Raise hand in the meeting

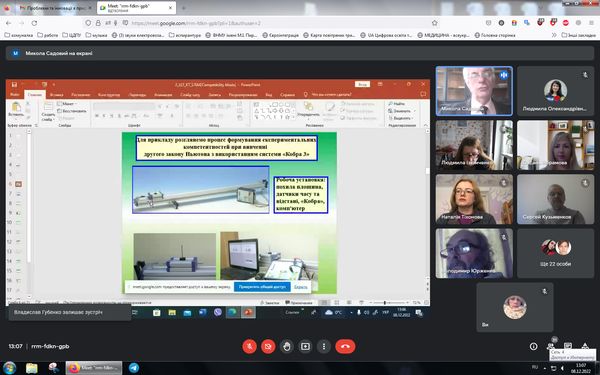(287, 346)
